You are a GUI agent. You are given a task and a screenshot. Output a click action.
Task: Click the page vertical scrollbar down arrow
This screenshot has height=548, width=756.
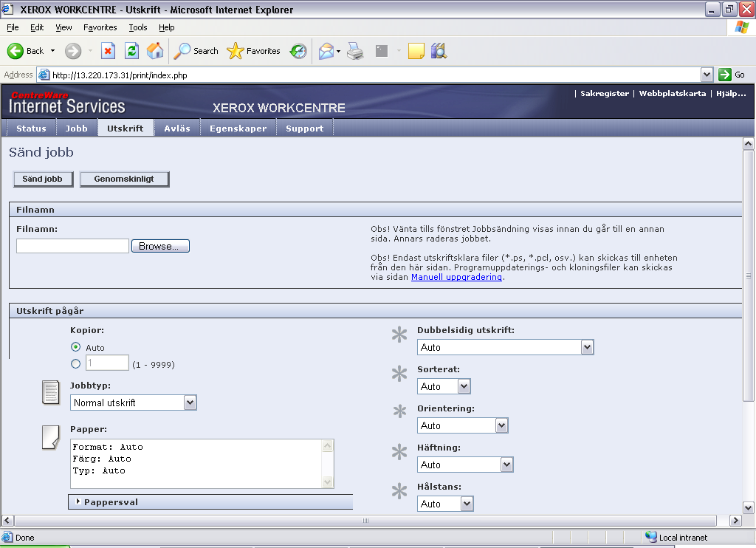[x=749, y=507]
